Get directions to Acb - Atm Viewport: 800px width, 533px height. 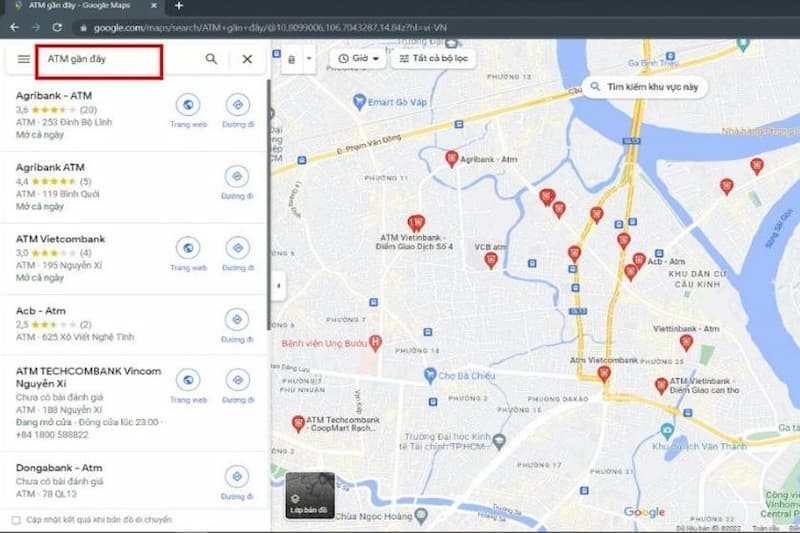tap(237, 320)
